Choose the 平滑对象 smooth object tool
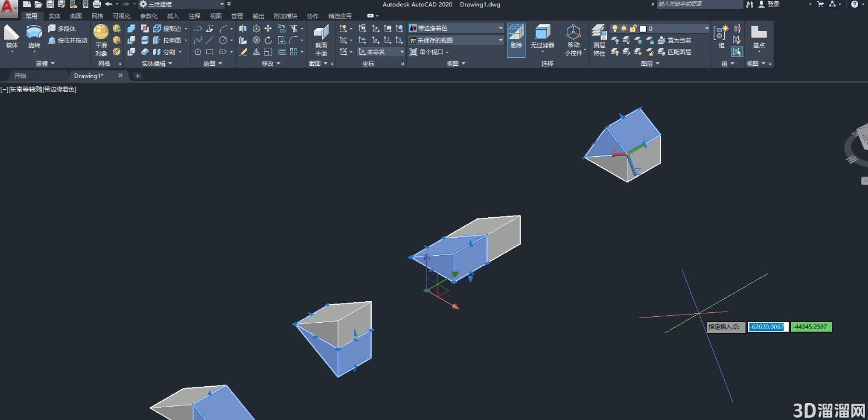This screenshot has height=420, width=868. (x=101, y=40)
